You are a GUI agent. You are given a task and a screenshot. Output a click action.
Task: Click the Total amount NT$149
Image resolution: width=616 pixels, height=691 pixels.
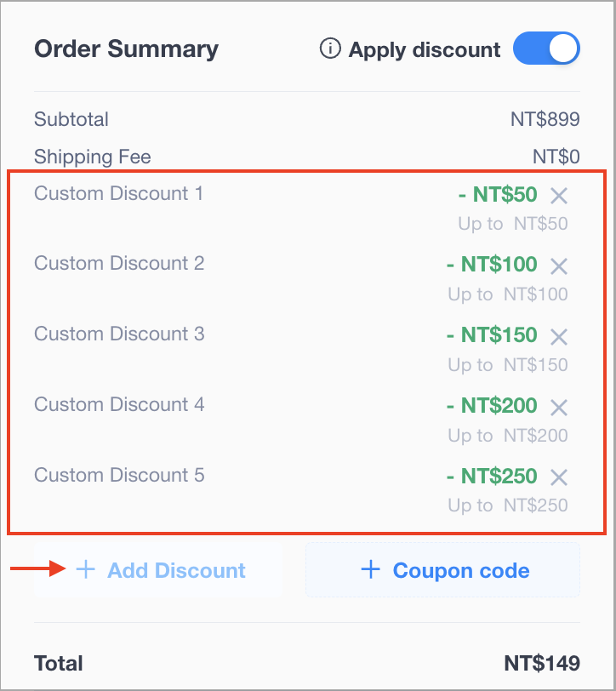pyautogui.click(x=542, y=663)
